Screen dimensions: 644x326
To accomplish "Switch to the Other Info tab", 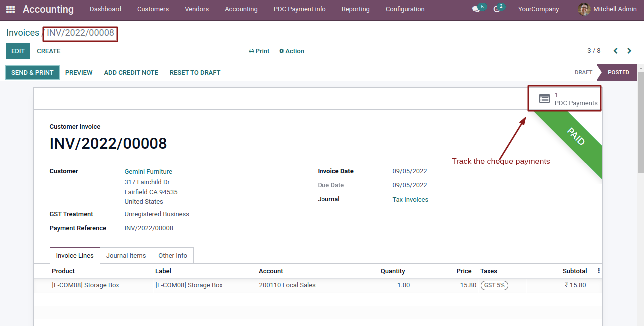I will pyautogui.click(x=173, y=255).
